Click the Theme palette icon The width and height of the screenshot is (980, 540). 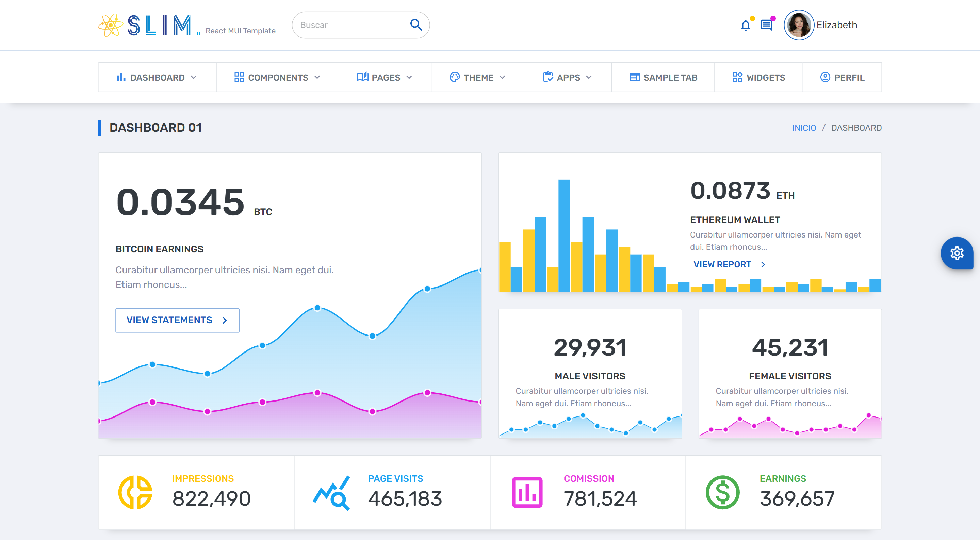coord(455,77)
